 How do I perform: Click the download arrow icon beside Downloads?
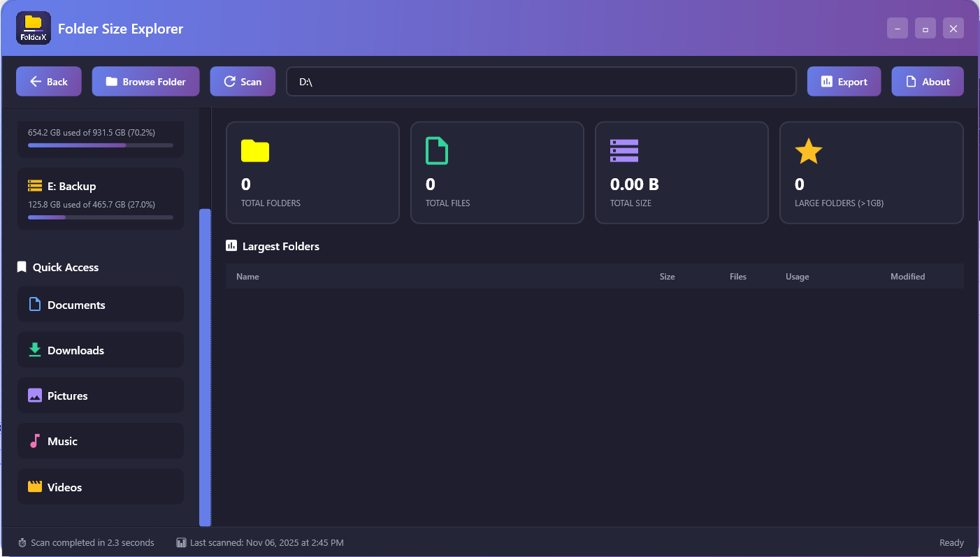[x=34, y=349]
